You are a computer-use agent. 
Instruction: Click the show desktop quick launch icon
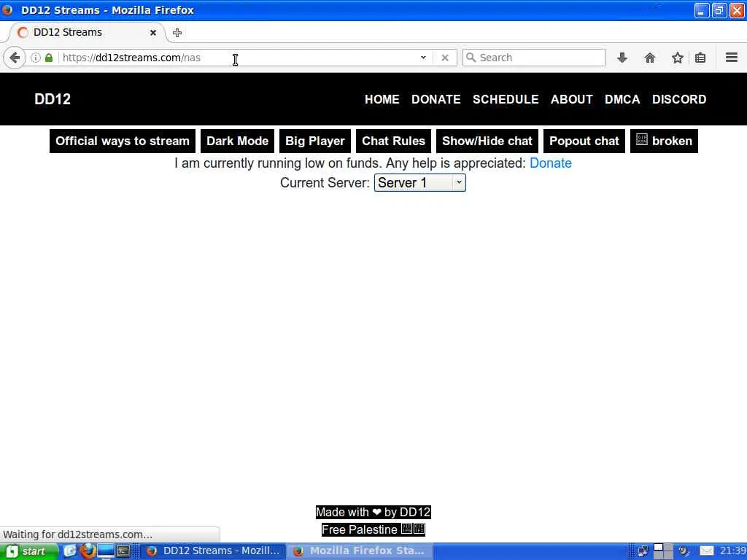point(106,551)
